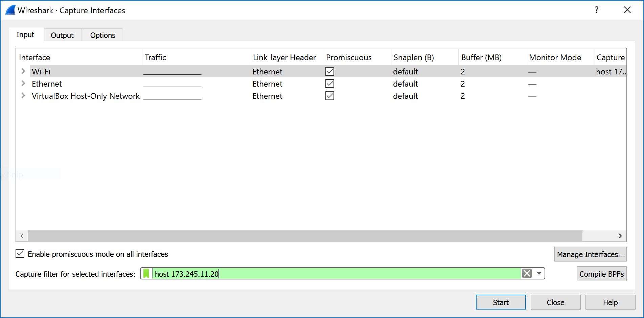Screen dimensions: 644x318
Task: Disable promiscuous mode on all interfaces
Action: tap(20, 254)
